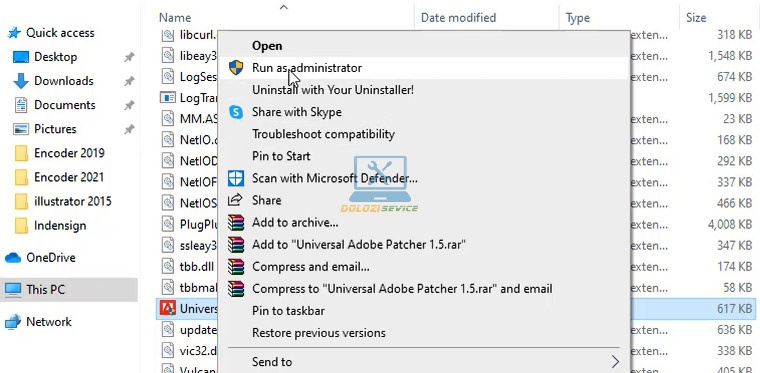
Task: Click WinRAR icon beside Compress and email
Action: click(x=236, y=267)
